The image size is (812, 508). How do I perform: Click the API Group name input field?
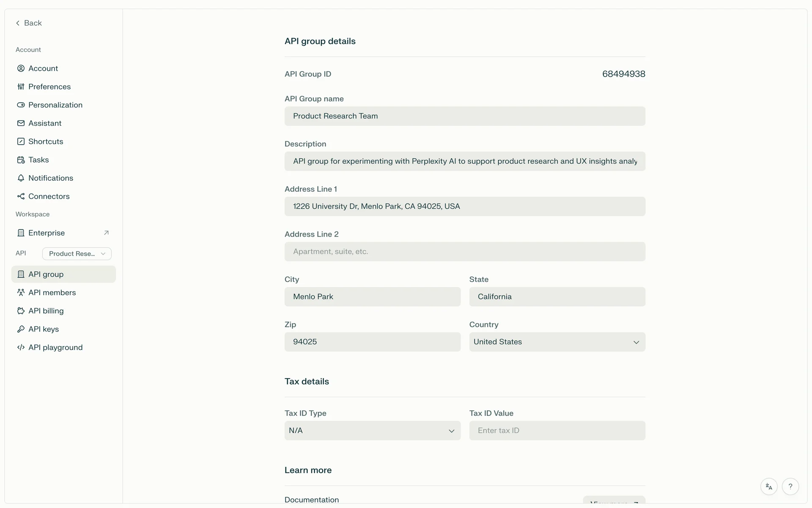coord(464,116)
